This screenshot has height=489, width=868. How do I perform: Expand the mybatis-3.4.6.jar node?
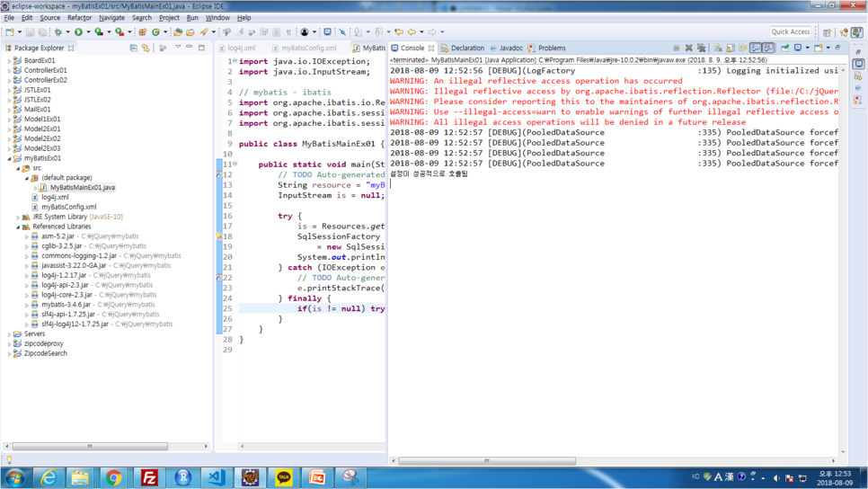tap(27, 305)
